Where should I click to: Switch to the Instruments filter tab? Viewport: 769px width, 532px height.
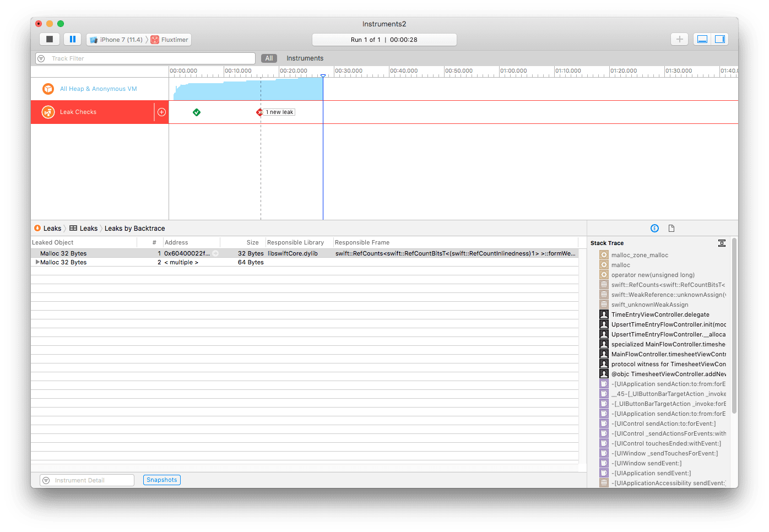tap(305, 58)
